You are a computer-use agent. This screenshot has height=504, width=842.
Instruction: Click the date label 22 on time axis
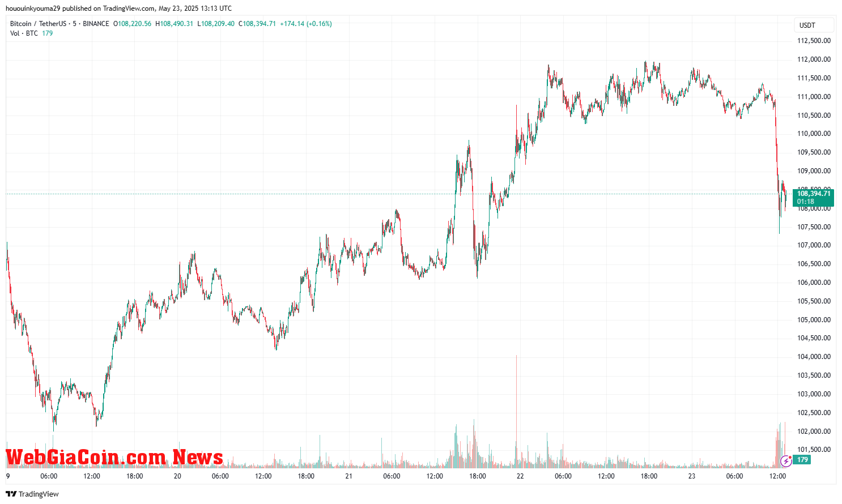pyautogui.click(x=520, y=476)
